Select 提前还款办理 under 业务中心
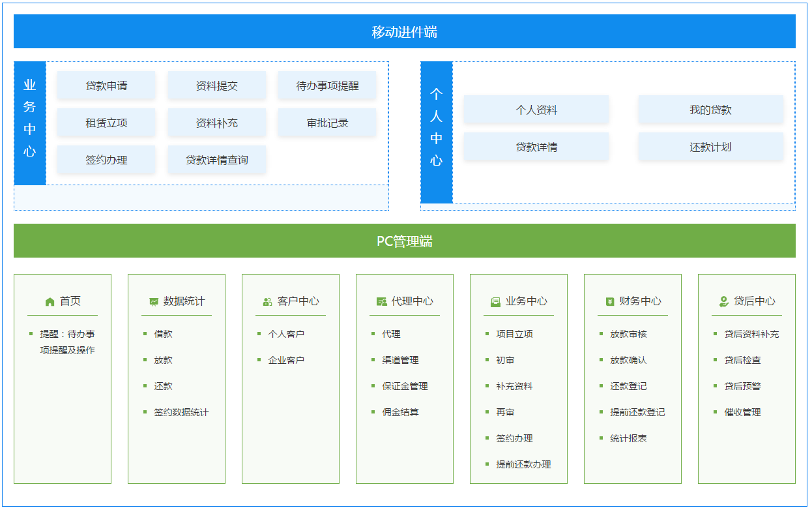This screenshot has height=510, width=812. [x=523, y=464]
